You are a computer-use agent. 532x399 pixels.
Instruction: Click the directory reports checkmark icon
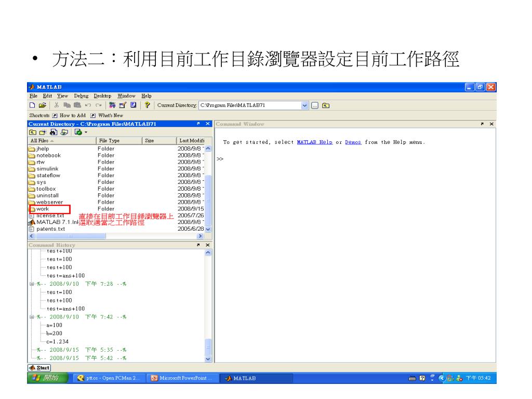tap(78, 132)
